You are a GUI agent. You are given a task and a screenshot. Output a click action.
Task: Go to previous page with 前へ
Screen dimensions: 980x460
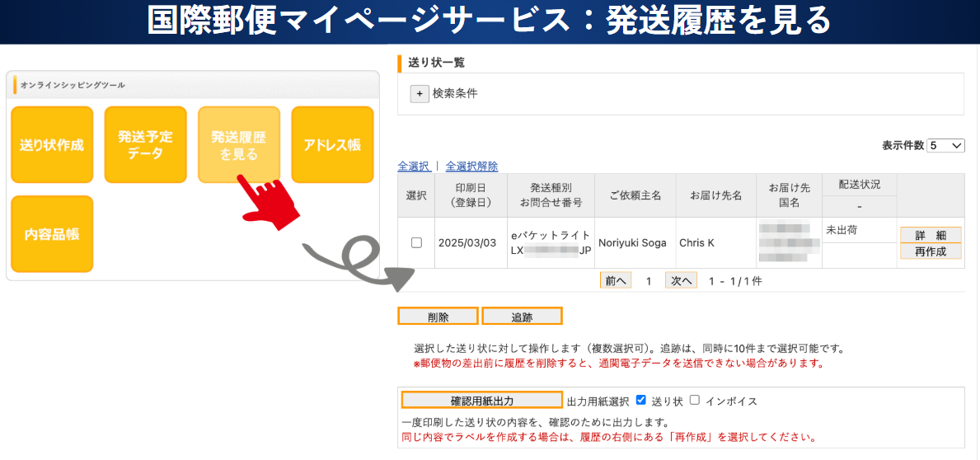point(617,281)
